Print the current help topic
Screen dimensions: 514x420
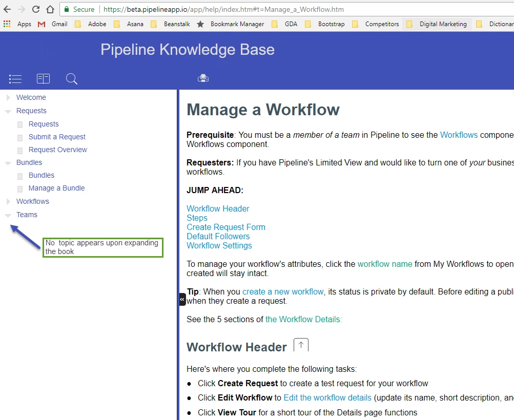coord(203,78)
